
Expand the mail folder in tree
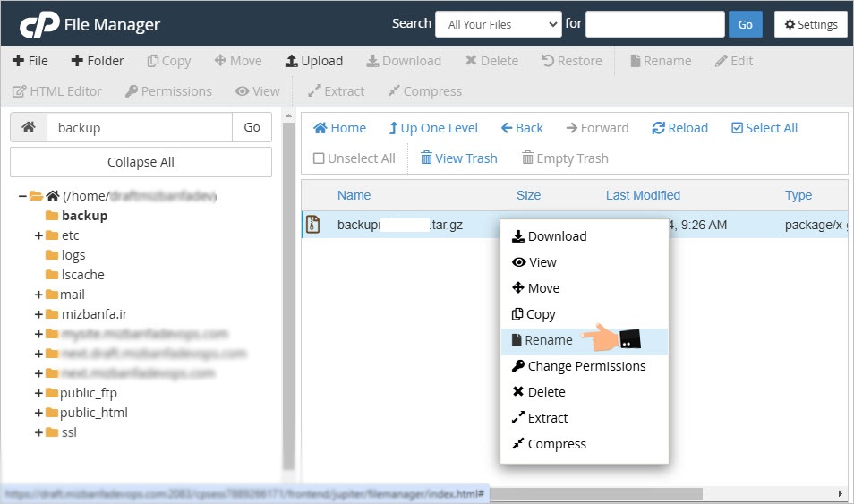(39, 295)
